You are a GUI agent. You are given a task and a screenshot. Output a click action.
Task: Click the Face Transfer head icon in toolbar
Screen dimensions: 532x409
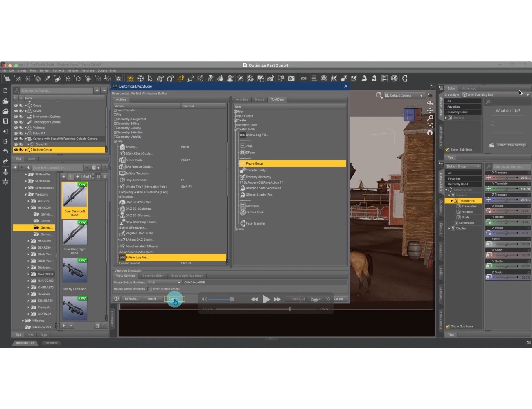[404, 79]
